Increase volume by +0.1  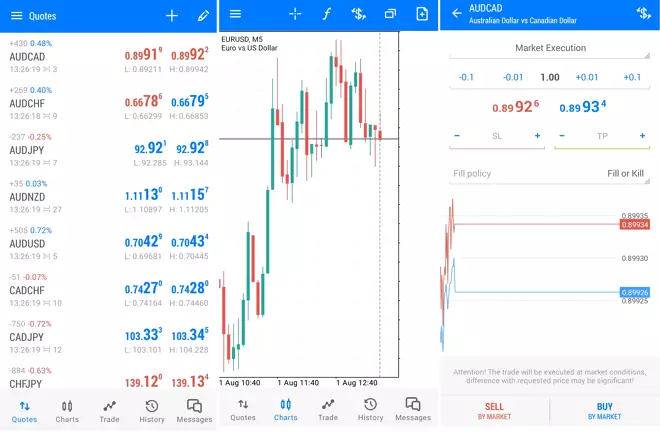tap(632, 77)
